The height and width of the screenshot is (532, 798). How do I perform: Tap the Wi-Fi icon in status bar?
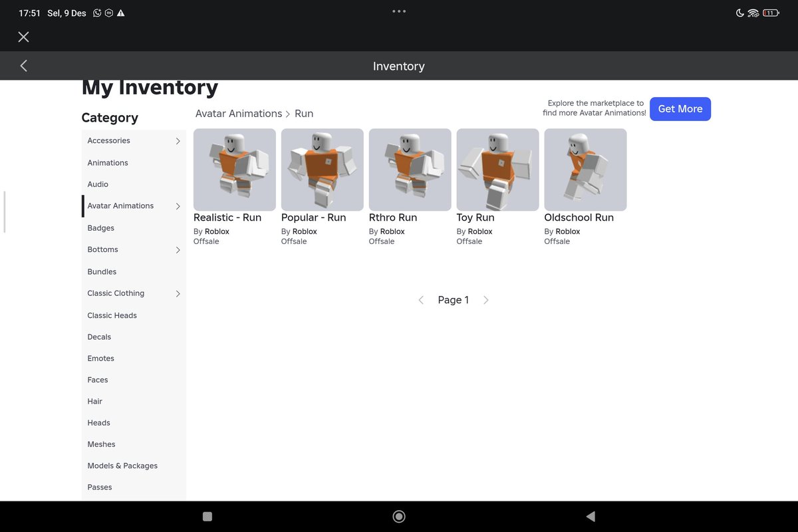pyautogui.click(x=753, y=13)
